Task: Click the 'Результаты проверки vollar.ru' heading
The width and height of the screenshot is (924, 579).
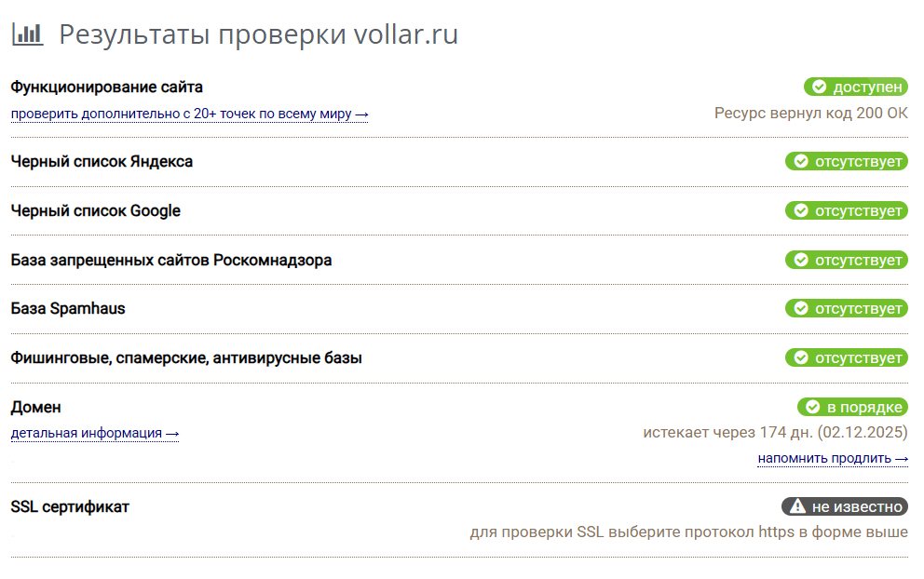Action: [x=258, y=34]
